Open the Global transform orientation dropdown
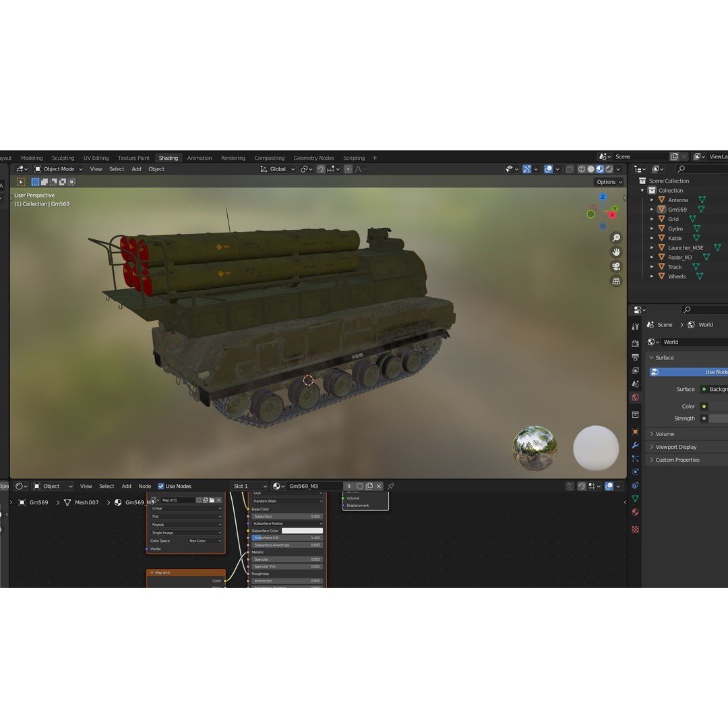This screenshot has width=728, height=728. tap(277, 169)
